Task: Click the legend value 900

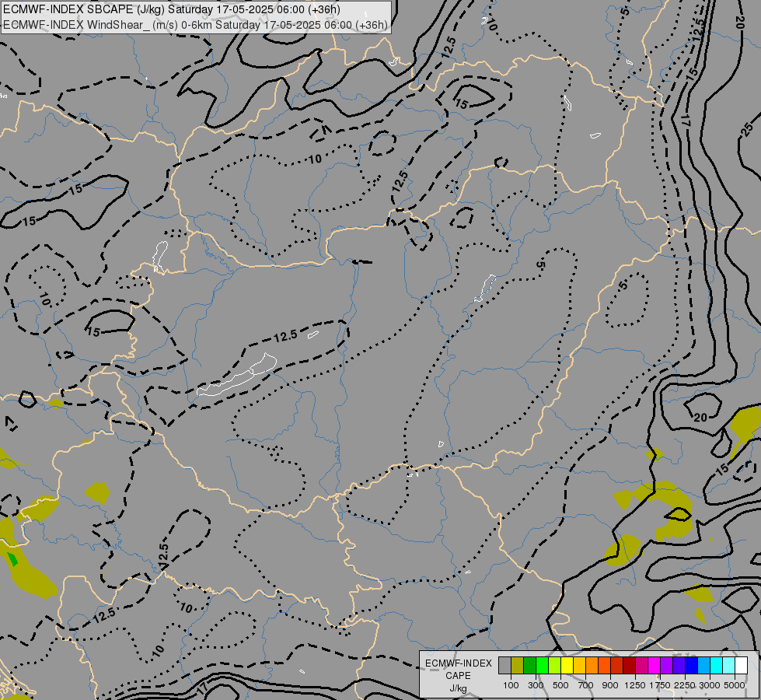Action: (x=610, y=685)
